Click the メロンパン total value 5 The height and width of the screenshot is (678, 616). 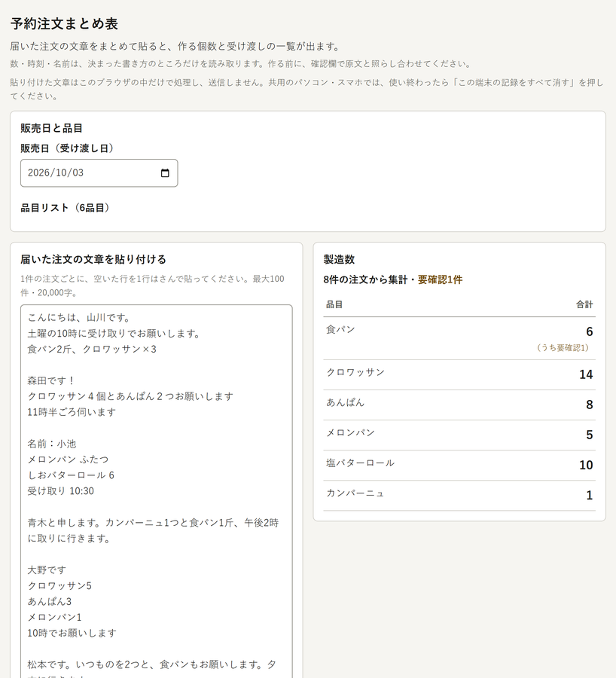coord(589,435)
